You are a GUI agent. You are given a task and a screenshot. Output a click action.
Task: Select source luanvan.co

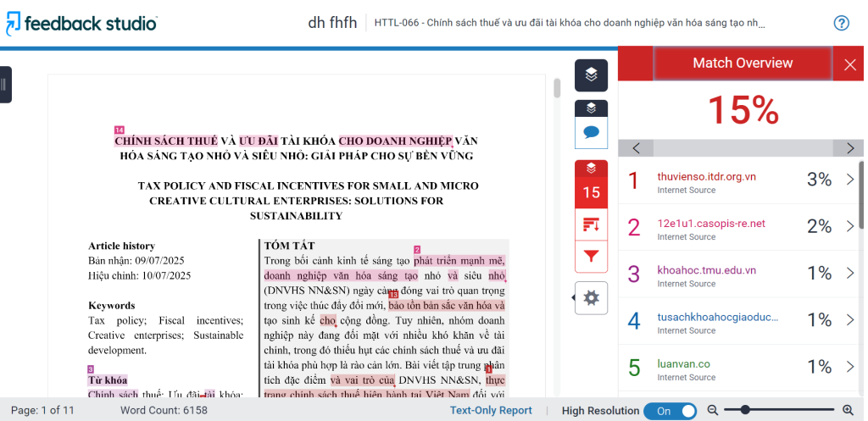click(x=684, y=364)
